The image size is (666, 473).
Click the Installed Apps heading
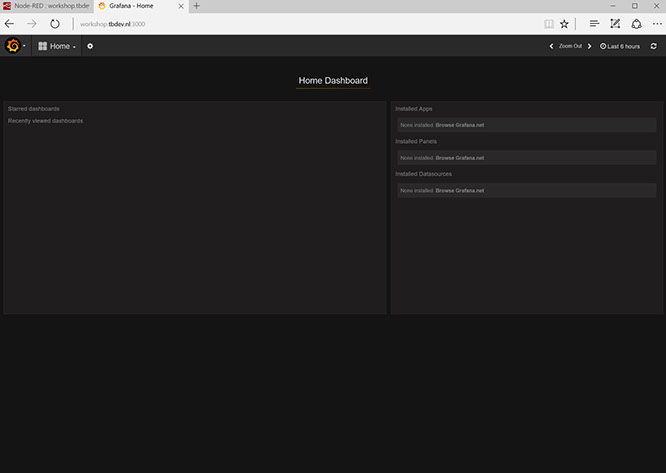pos(414,109)
